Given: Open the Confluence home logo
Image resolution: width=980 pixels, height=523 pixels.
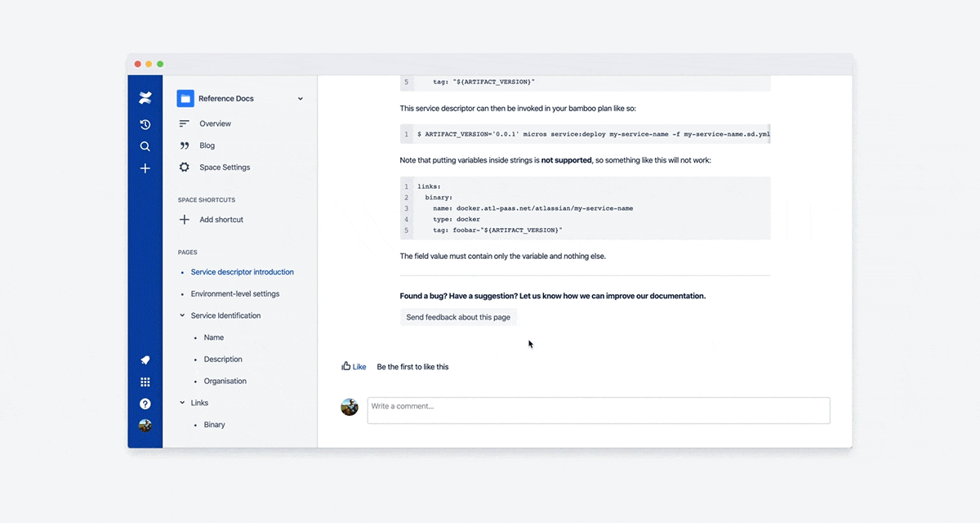Looking at the screenshot, I should (145, 98).
